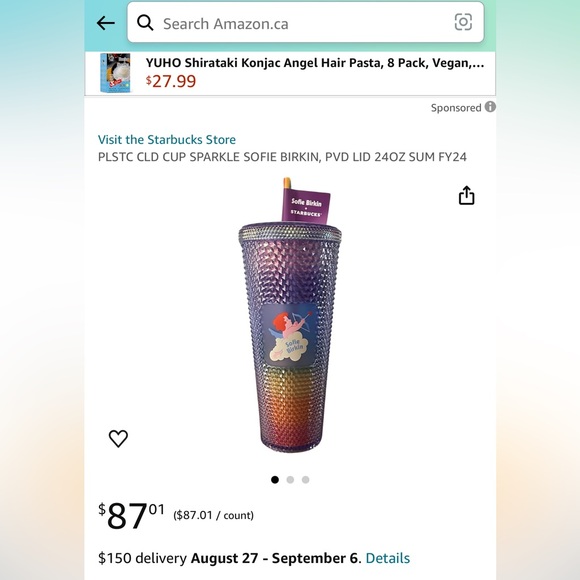This screenshot has width=580, height=580.
Task: Add to wishlist with heart icon
Action: pyautogui.click(x=118, y=438)
